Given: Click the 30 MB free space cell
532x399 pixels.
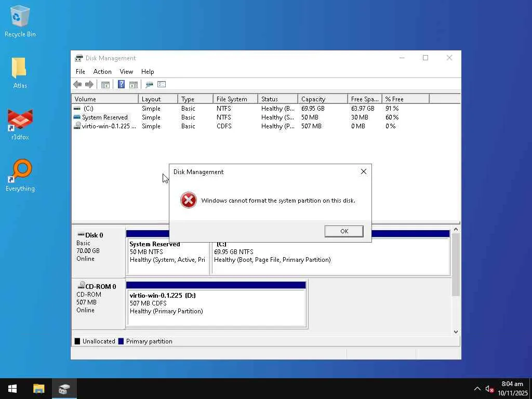Looking at the screenshot, I should 360,117.
